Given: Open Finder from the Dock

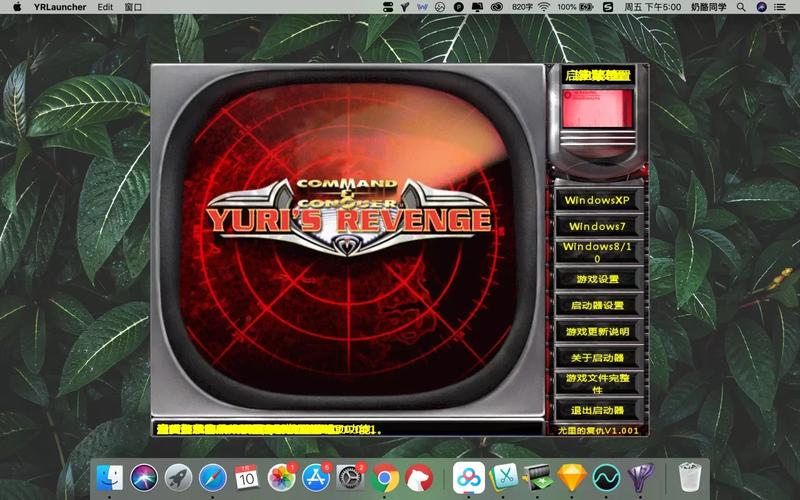Looking at the screenshot, I should [x=110, y=478].
